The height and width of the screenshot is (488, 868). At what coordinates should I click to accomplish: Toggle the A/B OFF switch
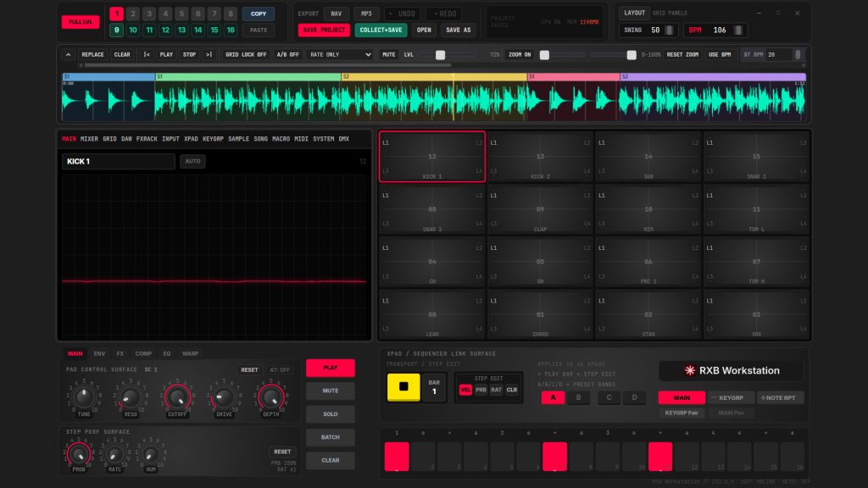click(x=287, y=55)
